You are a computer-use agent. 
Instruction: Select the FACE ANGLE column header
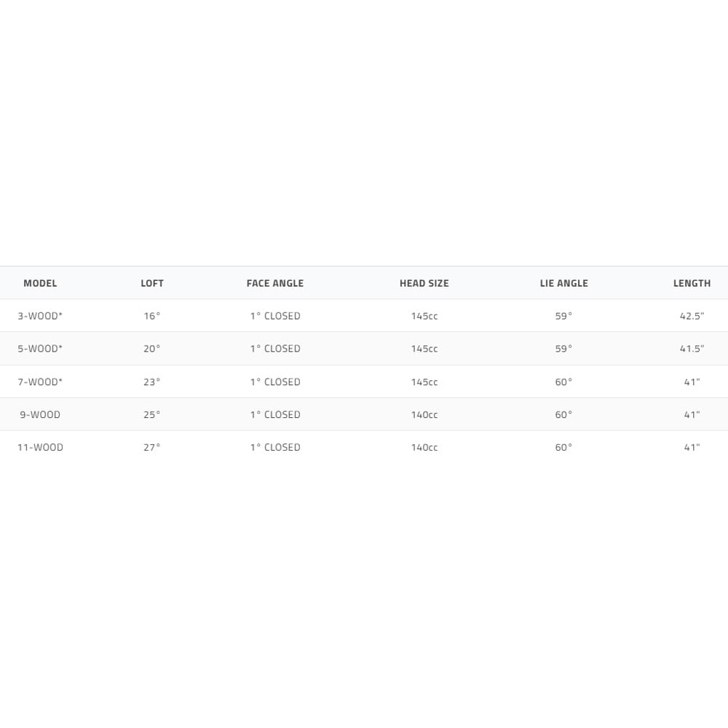click(275, 283)
